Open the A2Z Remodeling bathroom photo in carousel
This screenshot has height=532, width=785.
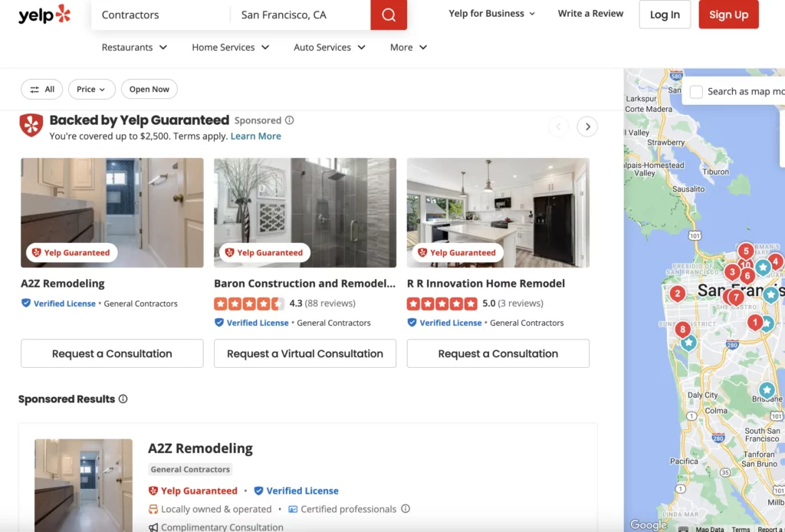[112, 212]
